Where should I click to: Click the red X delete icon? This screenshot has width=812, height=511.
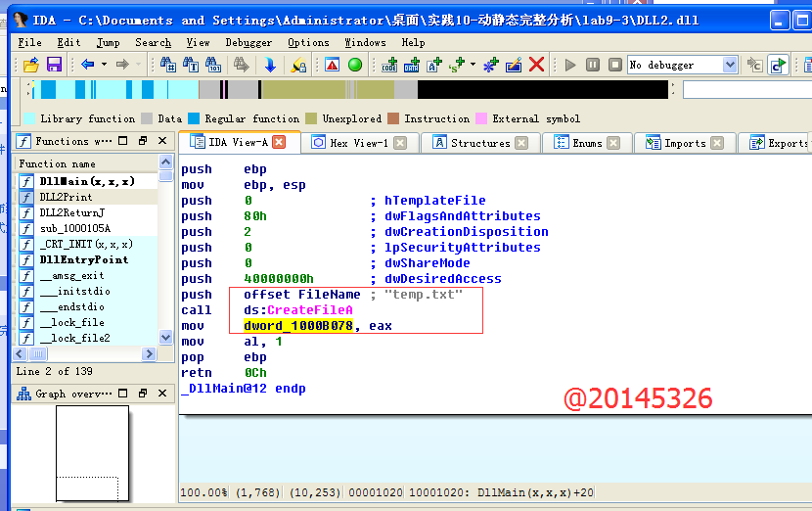536,65
